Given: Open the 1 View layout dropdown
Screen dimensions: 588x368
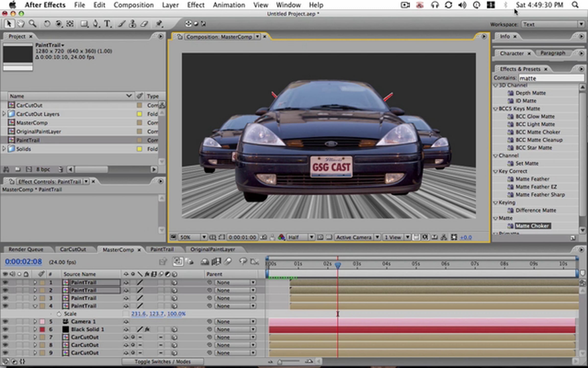Looking at the screenshot, I should pos(396,237).
